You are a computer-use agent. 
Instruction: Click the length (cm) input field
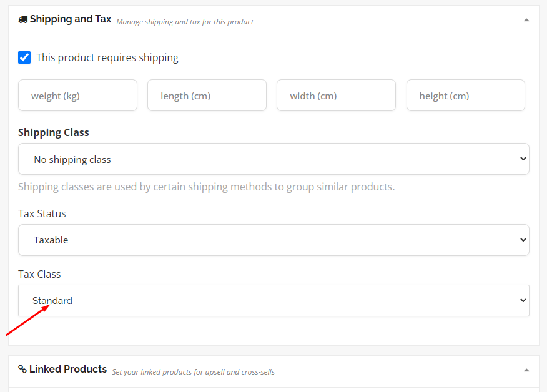(207, 96)
